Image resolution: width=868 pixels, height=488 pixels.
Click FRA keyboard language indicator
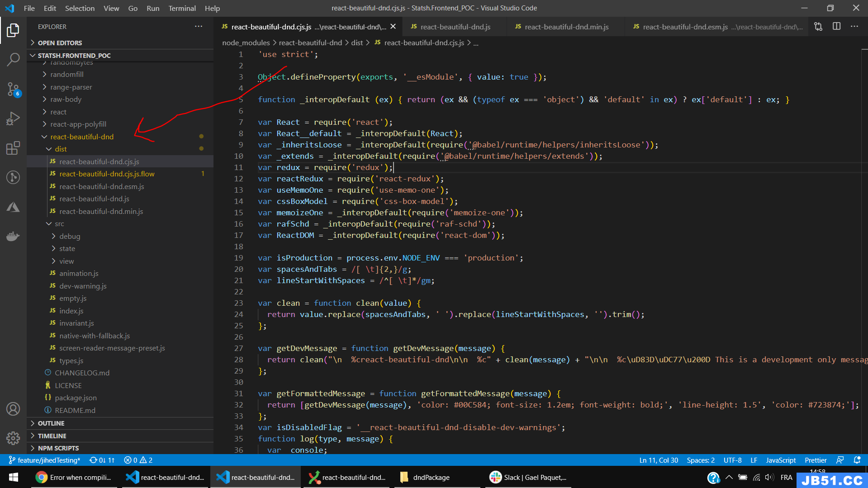[786, 477]
